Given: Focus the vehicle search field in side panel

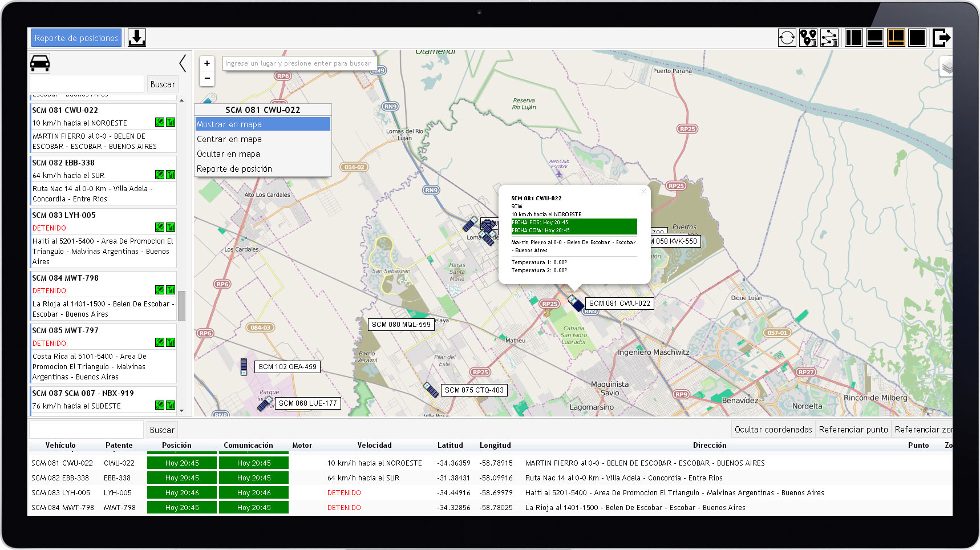Looking at the screenshot, I should pyautogui.click(x=87, y=84).
